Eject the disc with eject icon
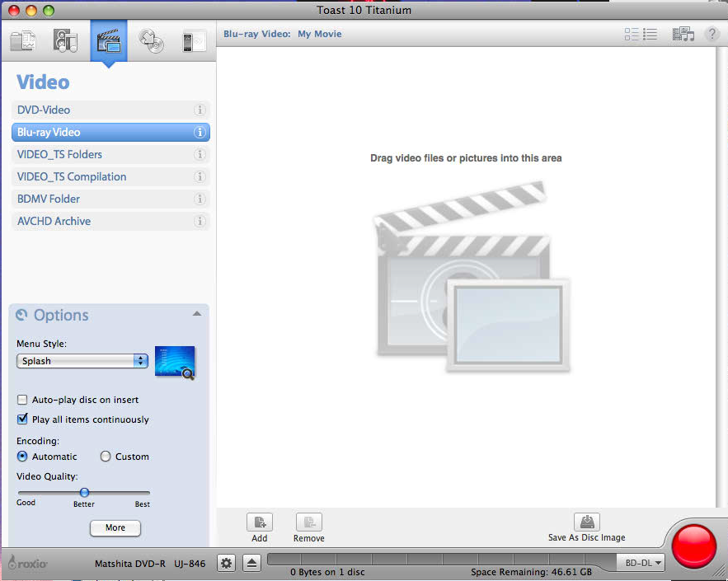Screen dimensions: 728x581 click(251, 564)
